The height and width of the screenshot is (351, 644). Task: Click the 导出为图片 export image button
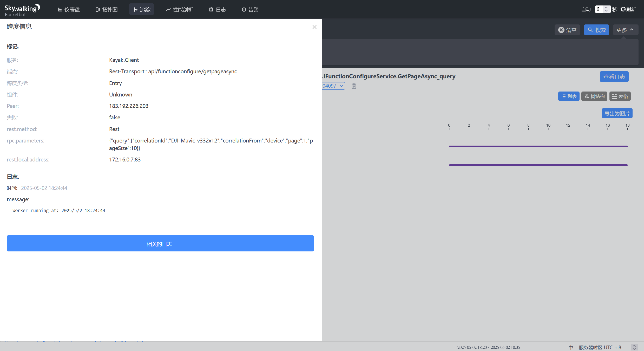617,113
